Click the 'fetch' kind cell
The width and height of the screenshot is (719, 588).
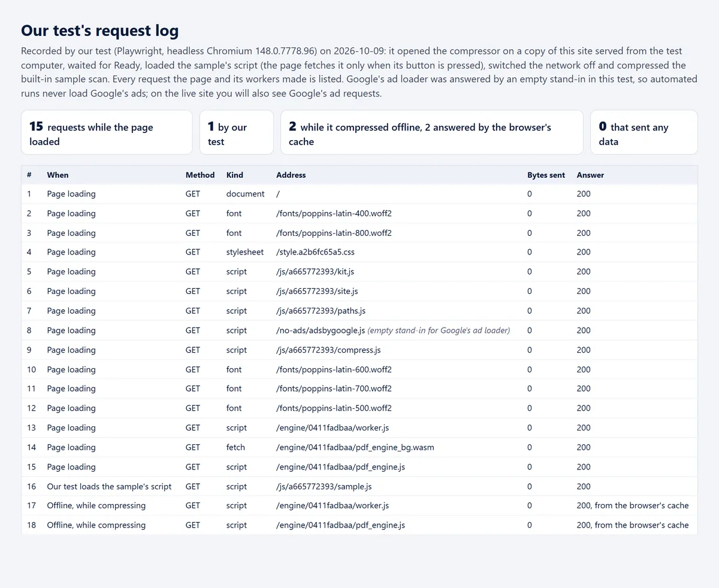pos(235,447)
